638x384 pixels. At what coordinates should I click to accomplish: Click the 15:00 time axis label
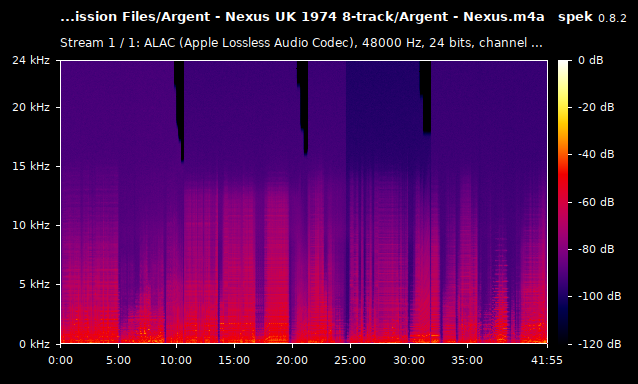pyautogui.click(x=234, y=360)
